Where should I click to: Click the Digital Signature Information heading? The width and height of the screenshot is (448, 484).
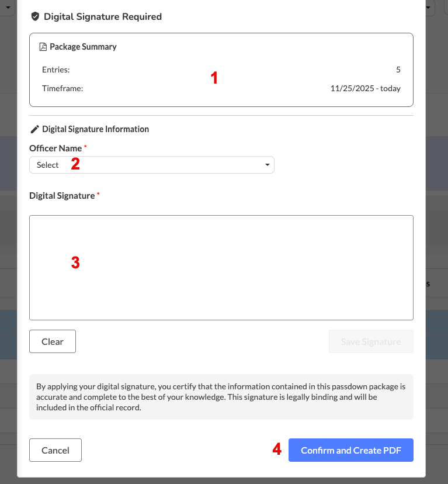95,129
